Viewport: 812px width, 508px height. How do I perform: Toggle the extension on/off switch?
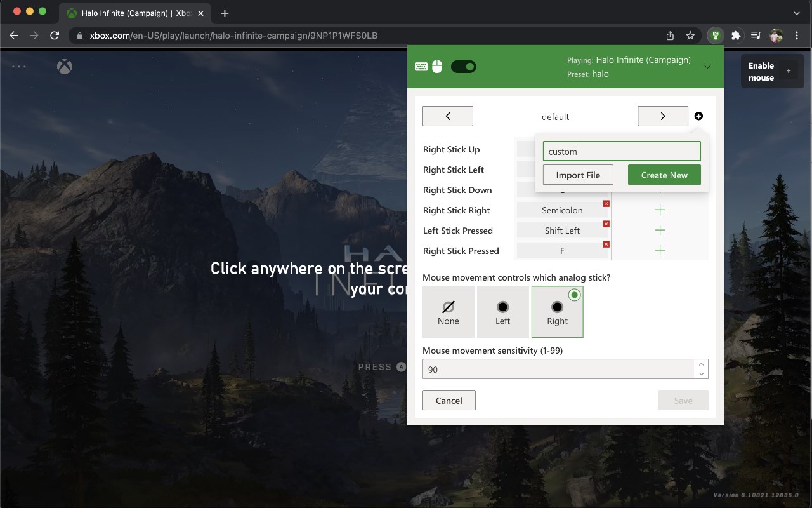click(x=463, y=67)
